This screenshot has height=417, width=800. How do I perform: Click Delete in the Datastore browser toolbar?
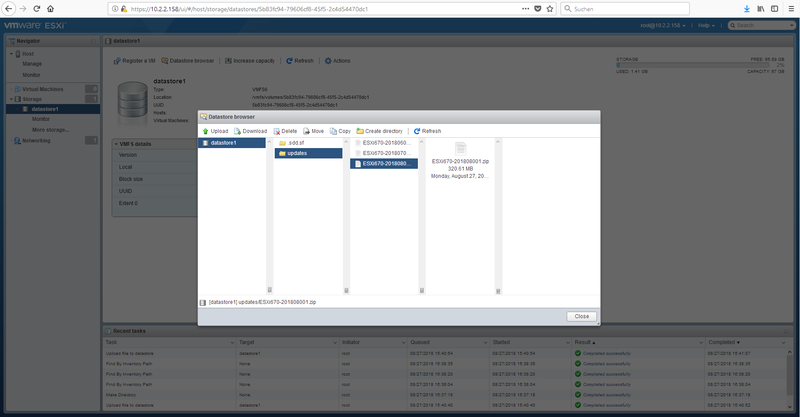click(x=285, y=131)
